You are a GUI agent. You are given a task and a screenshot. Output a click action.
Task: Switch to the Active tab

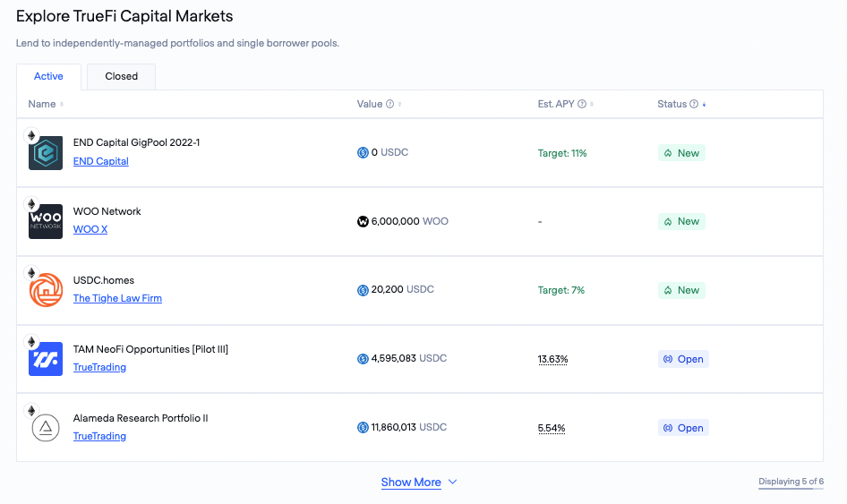(48, 77)
